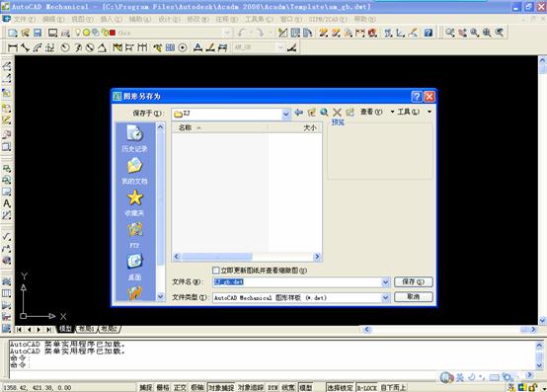Open the FTP place icon

[x=134, y=235]
